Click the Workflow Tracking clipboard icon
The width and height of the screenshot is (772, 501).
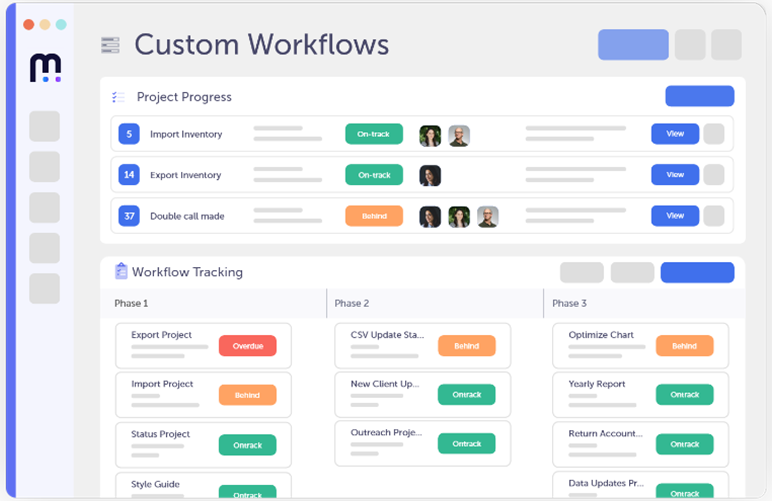[x=121, y=271]
